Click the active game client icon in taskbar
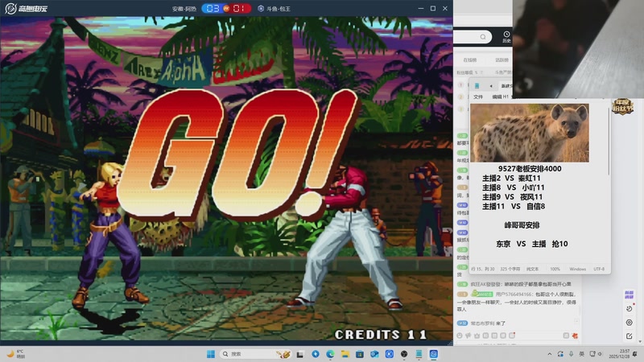The height and width of the screenshot is (362, 644). click(434, 354)
